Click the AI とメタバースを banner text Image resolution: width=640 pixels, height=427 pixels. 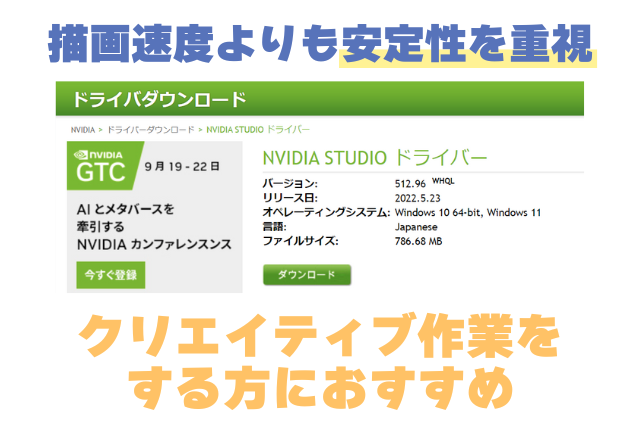(x=126, y=209)
